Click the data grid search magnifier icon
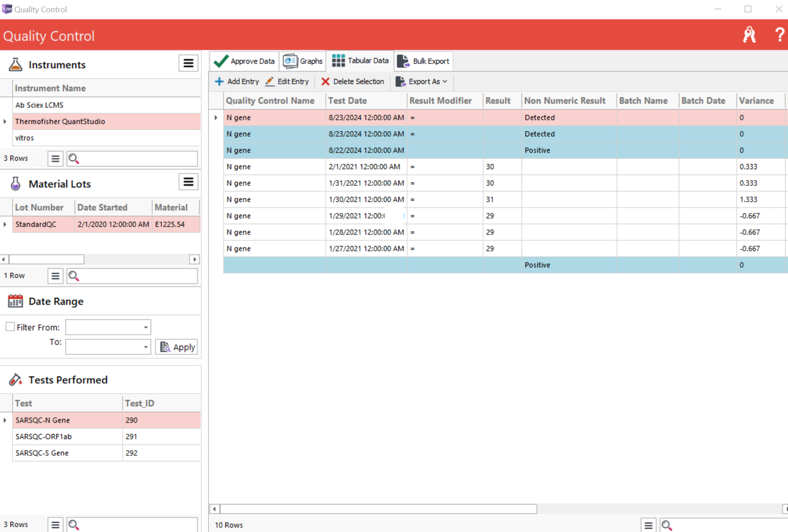Screen dimensions: 788x532 667,525
